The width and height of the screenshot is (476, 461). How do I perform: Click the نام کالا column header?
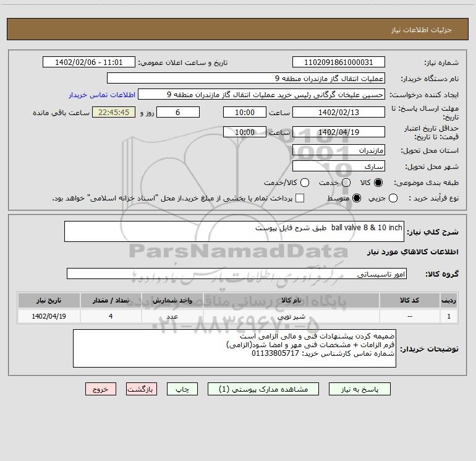(291, 300)
